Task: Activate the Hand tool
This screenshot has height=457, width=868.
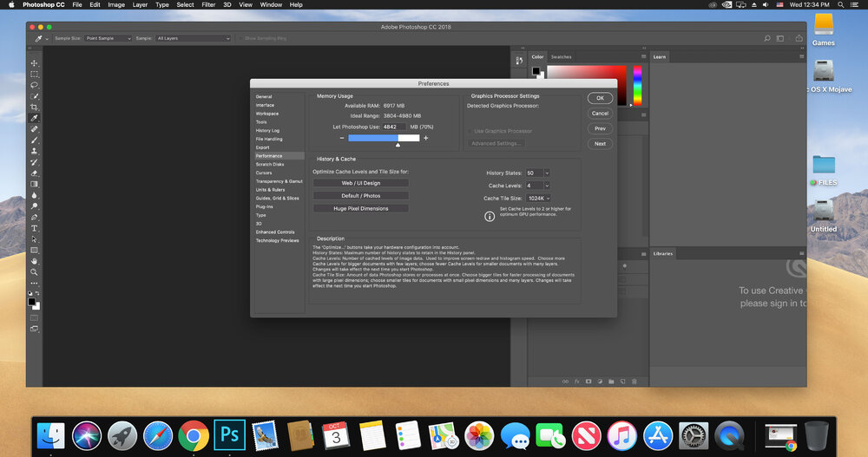Action: point(35,260)
